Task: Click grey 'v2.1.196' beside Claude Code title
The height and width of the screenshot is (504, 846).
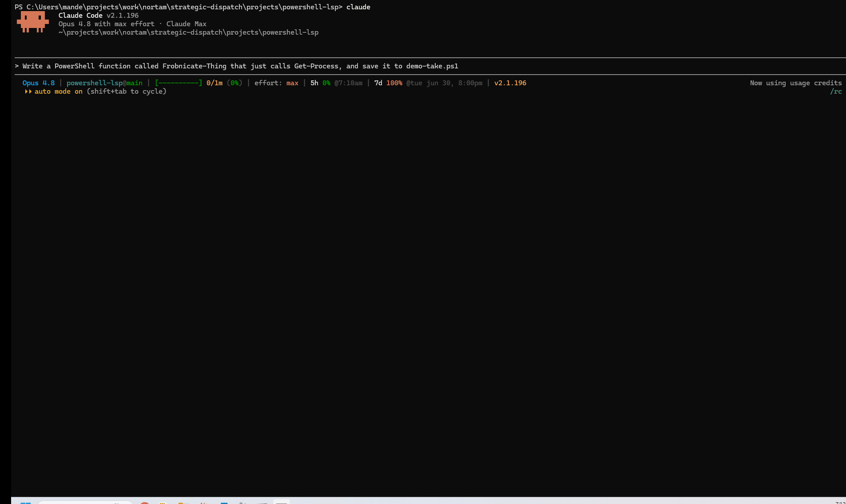Action: coord(123,16)
